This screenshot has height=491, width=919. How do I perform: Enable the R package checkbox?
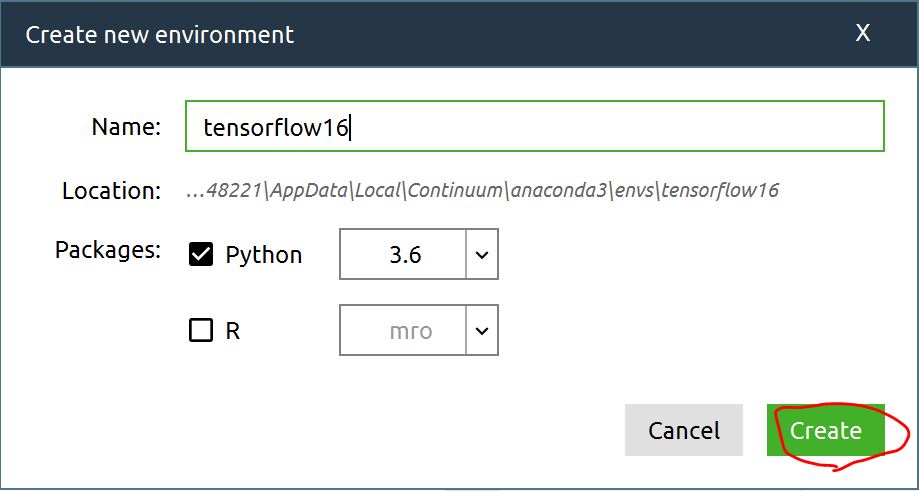(201, 331)
